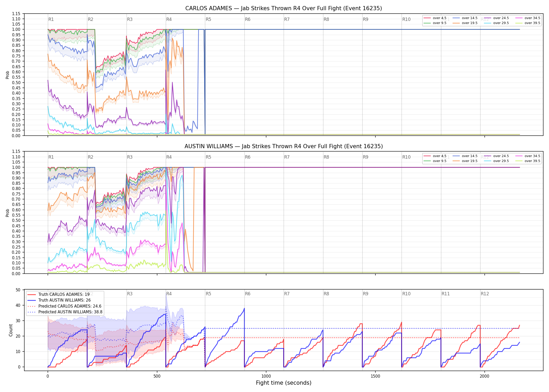
Task: Click the R5 round marker in top chart
Action: (x=208, y=19)
